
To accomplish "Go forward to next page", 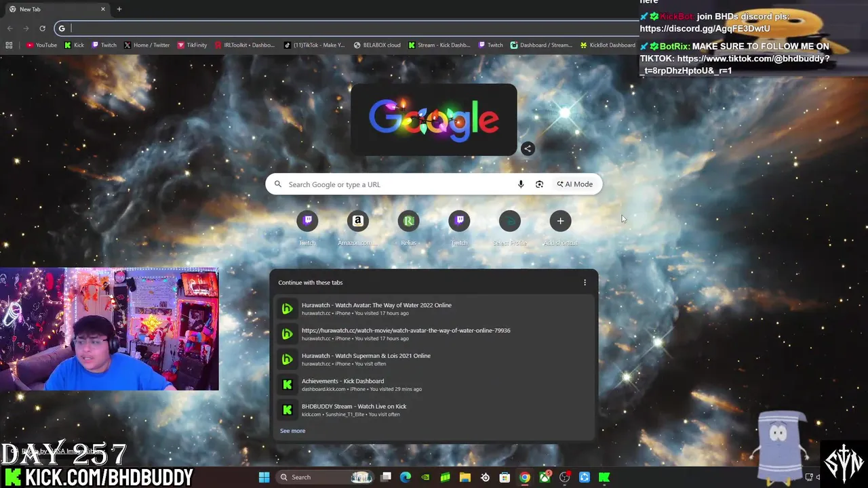I will 26,28.
